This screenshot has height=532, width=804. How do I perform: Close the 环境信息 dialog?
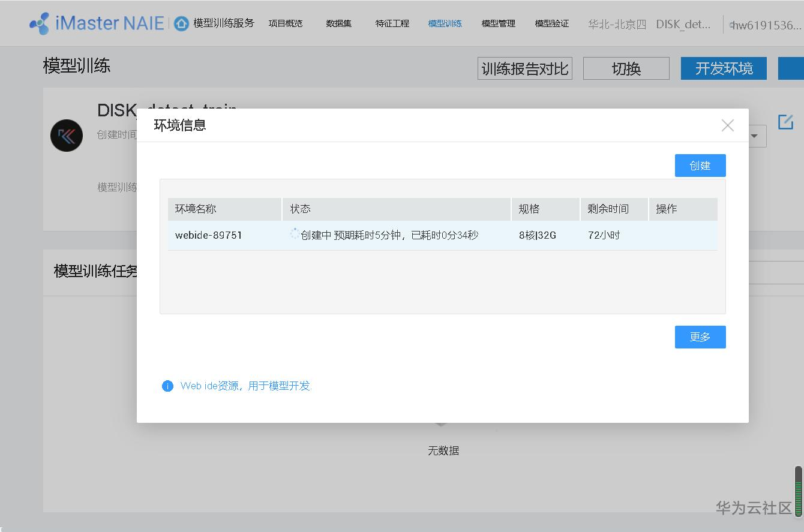(x=728, y=125)
